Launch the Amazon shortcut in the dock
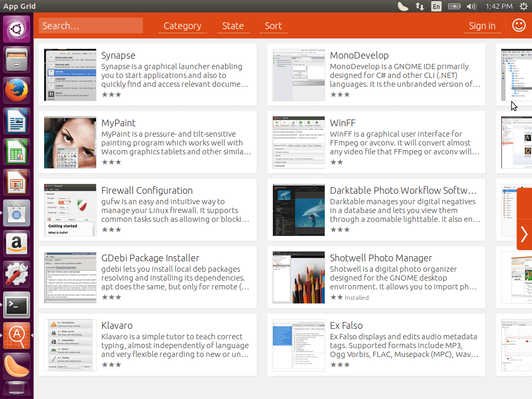The height and width of the screenshot is (399, 532). pyautogui.click(x=17, y=244)
